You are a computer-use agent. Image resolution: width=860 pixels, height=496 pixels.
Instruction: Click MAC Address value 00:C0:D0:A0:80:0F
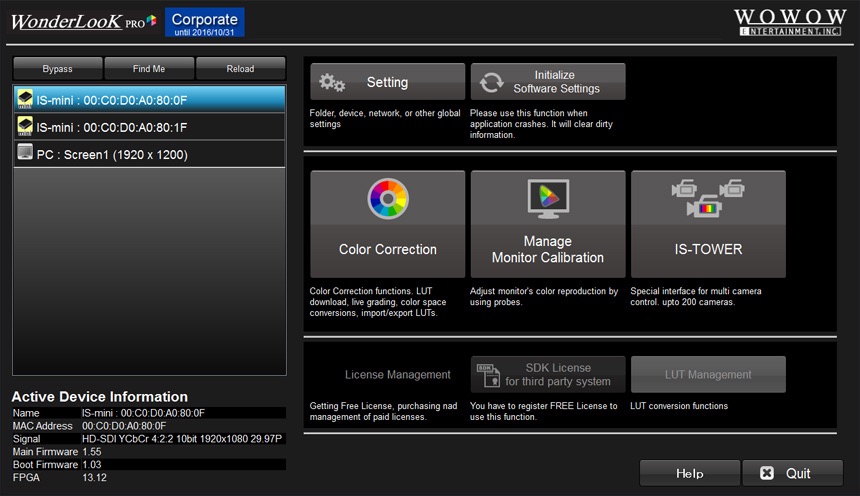point(124,426)
